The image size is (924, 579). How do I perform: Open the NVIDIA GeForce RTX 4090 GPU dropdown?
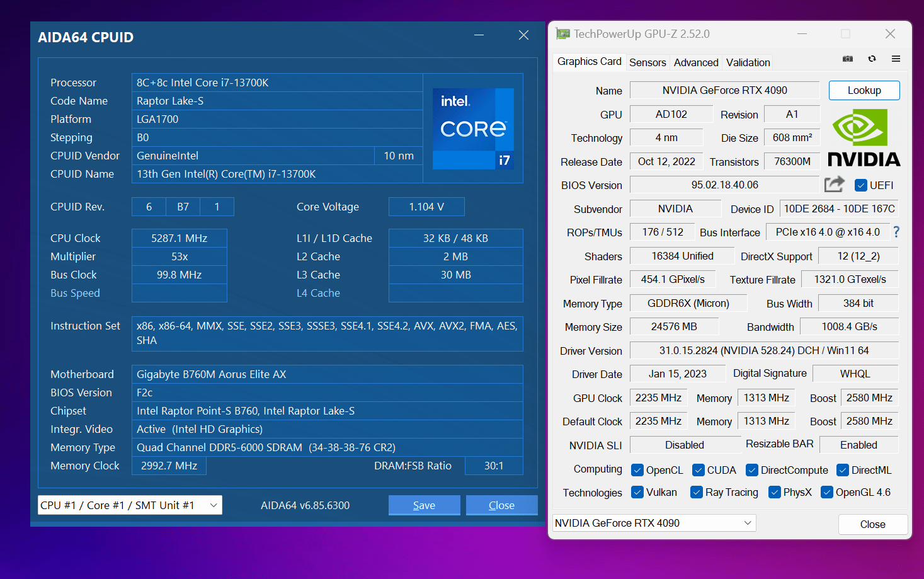click(654, 523)
